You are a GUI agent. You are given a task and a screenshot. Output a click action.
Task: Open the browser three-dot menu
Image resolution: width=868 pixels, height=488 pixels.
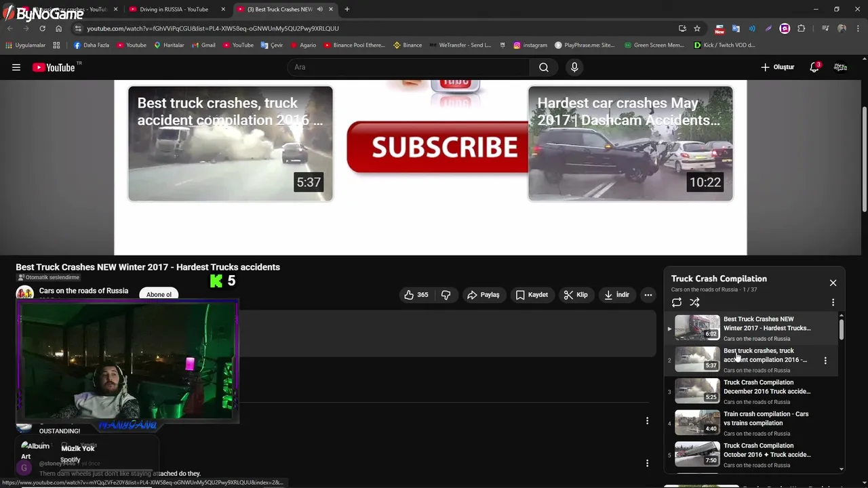858,28
